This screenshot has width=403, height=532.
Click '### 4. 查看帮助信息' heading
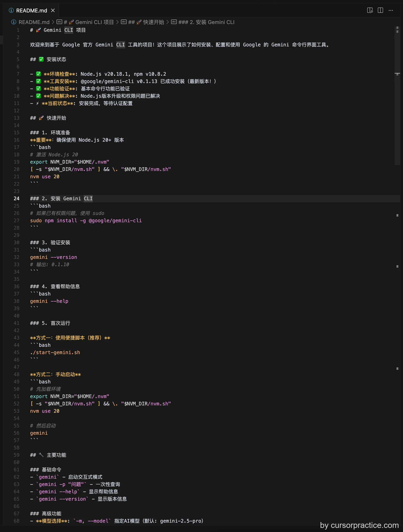point(55,286)
